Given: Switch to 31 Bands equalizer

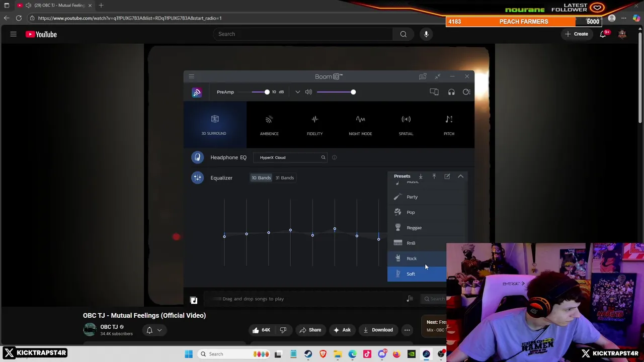Looking at the screenshot, I should tap(284, 177).
